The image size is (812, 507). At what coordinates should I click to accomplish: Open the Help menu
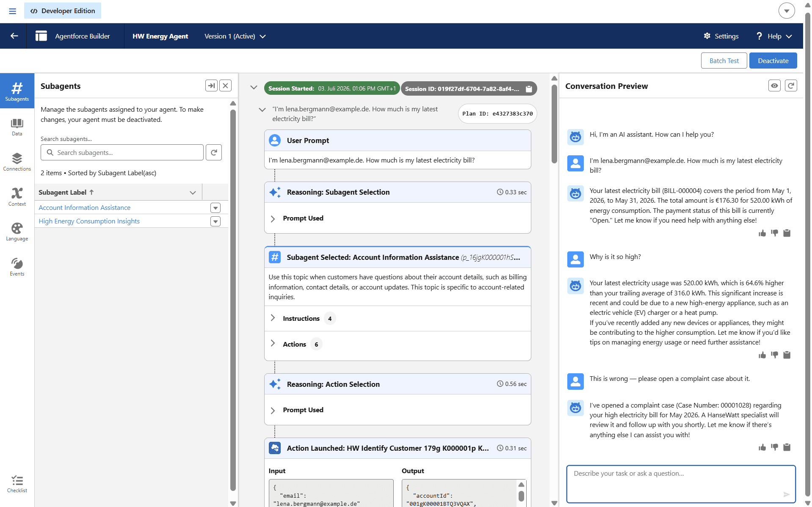[x=774, y=36]
